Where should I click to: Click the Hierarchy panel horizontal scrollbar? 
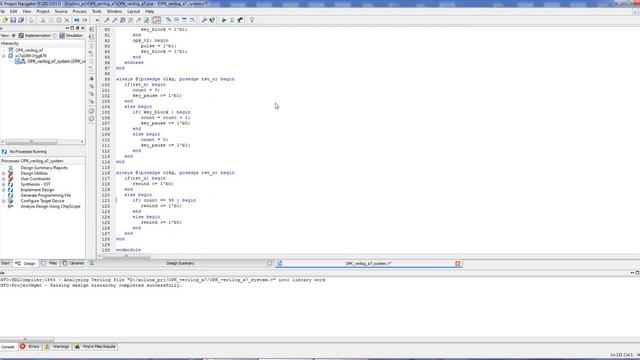[x=42, y=142]
